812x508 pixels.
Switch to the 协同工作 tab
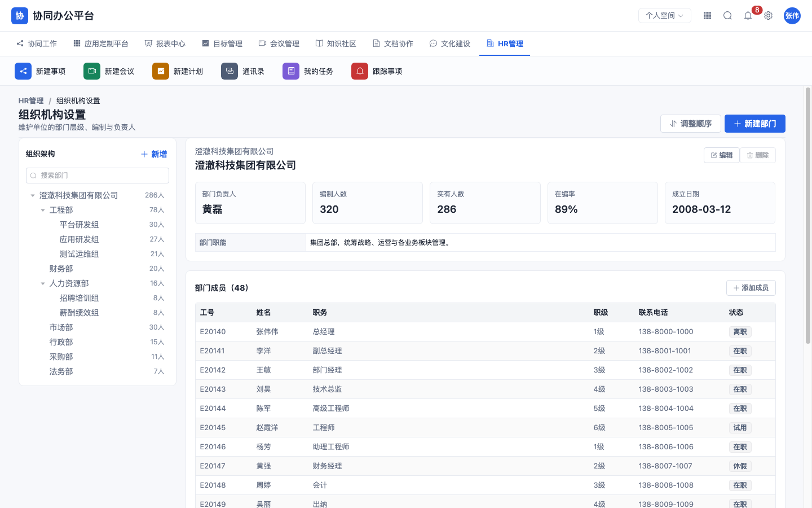[37, 43]
